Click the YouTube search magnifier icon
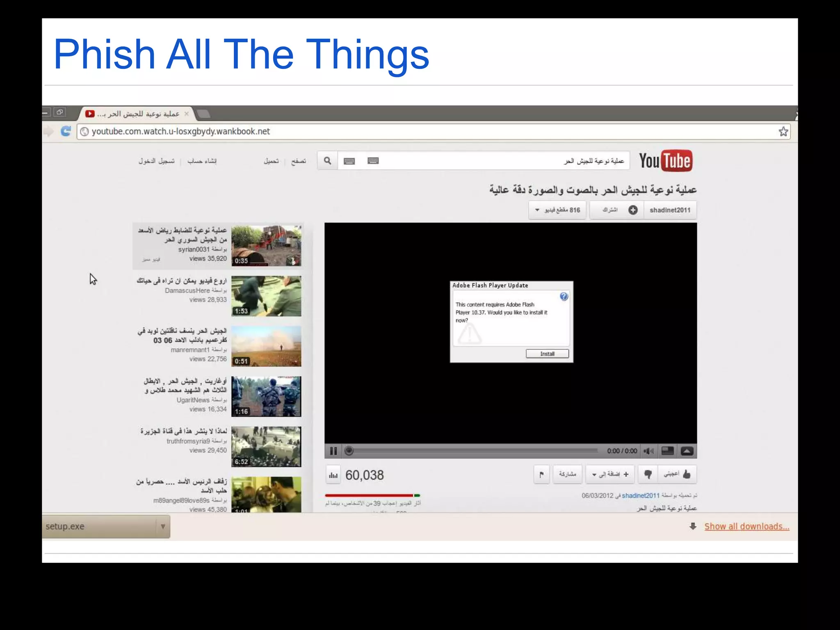 [x=327, y=161]
